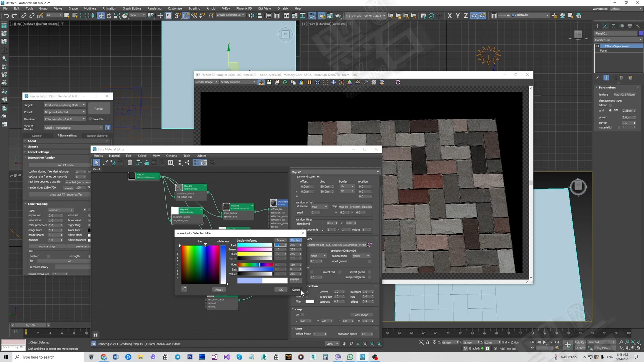Screen dimensions: 644x362
Task: Click the Play Animation button
Action: (x=544, y=342)
